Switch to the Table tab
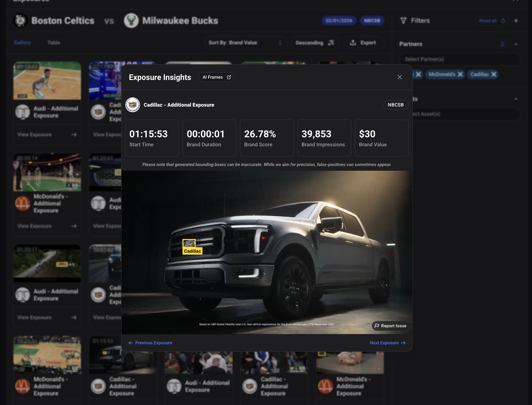 [x=54, y=43]
